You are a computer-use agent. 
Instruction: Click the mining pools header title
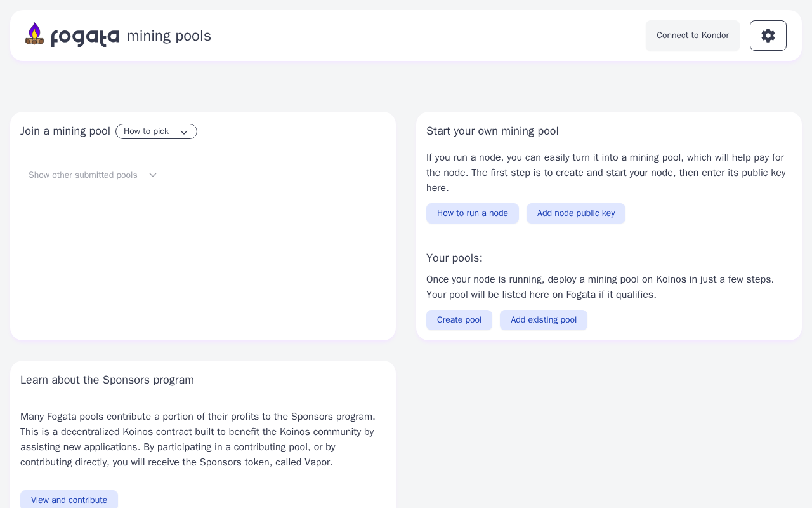tap(169, 36)
